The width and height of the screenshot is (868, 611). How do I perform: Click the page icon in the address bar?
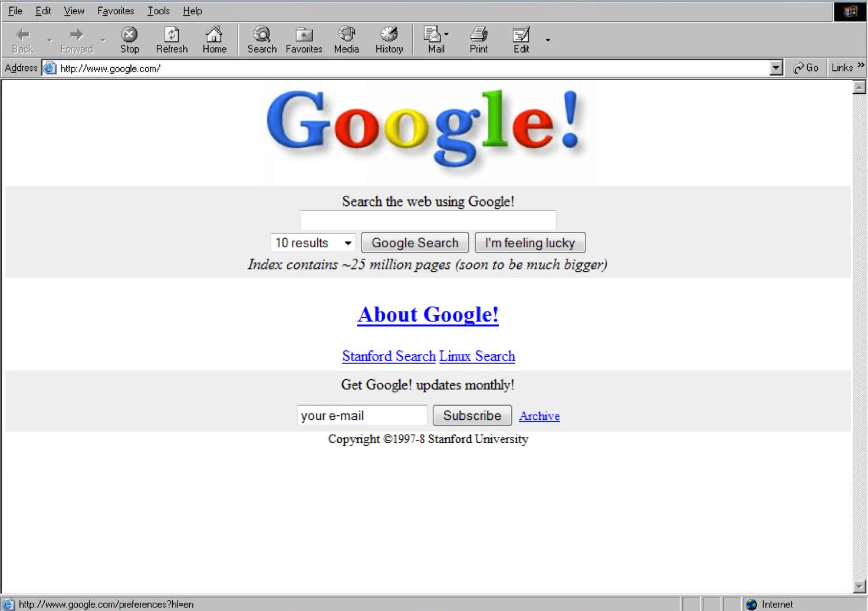coord(50,68)
